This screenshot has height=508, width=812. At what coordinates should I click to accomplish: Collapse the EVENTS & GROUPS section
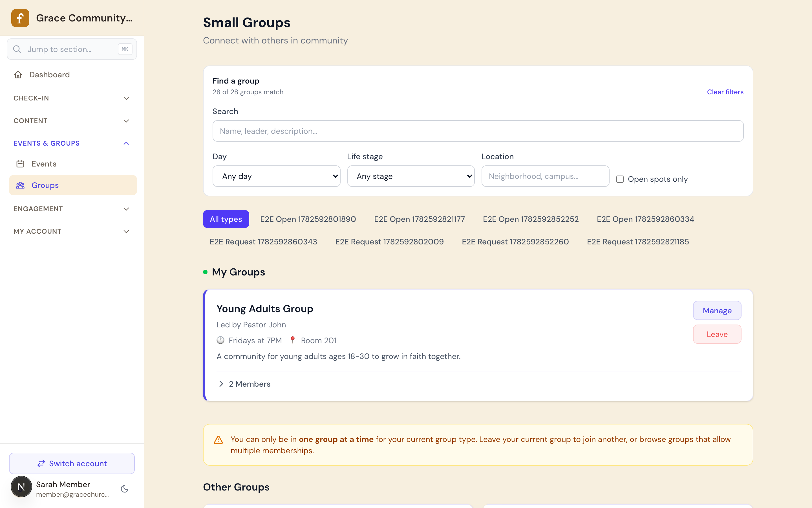[x=72, y=143]
